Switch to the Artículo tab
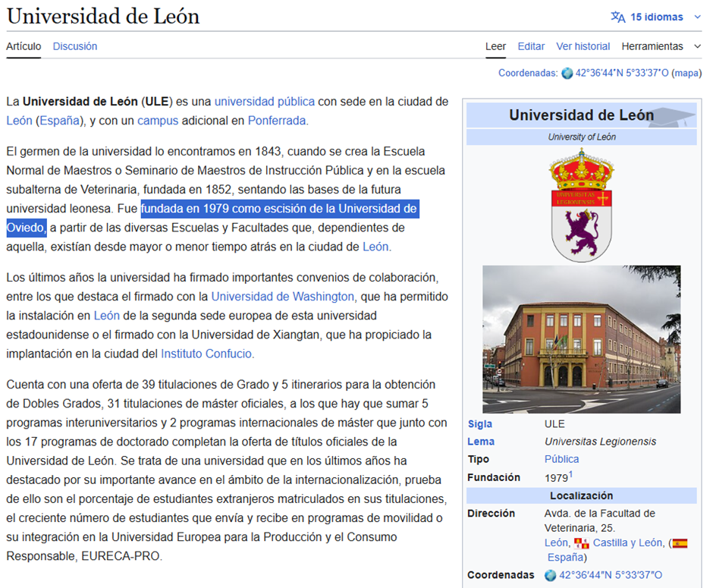The height and width of the screenshot is (588, 713). click(24, 46)
